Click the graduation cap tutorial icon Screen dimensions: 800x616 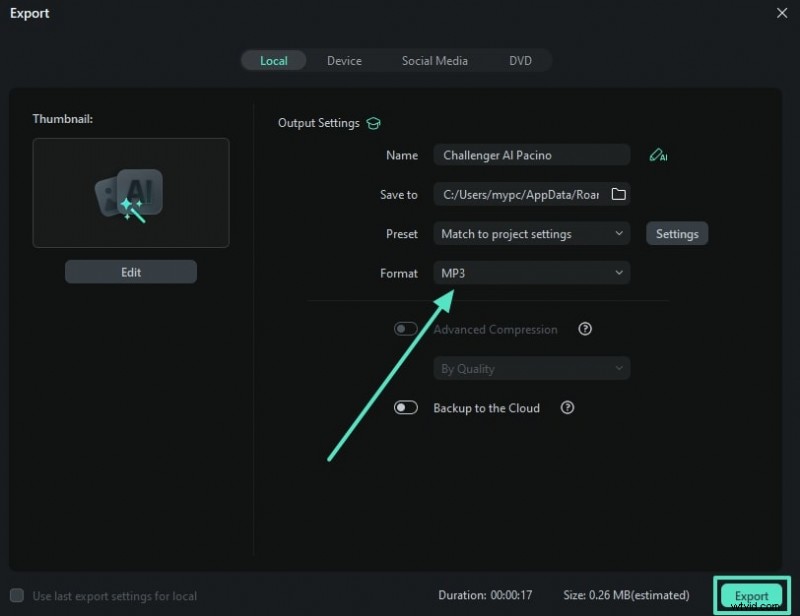point(373,123)
